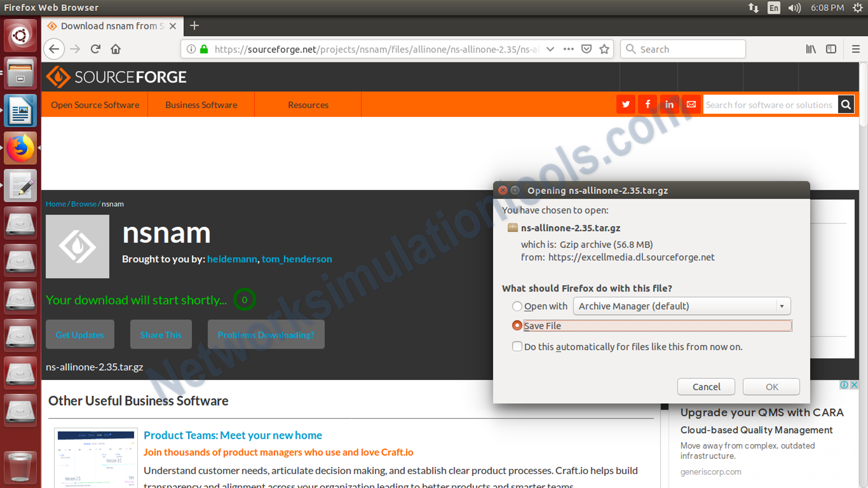Click the Business Software menu item
Image resolution: width=868 pixels, height=488 pixels.
(x=201, y=105)
